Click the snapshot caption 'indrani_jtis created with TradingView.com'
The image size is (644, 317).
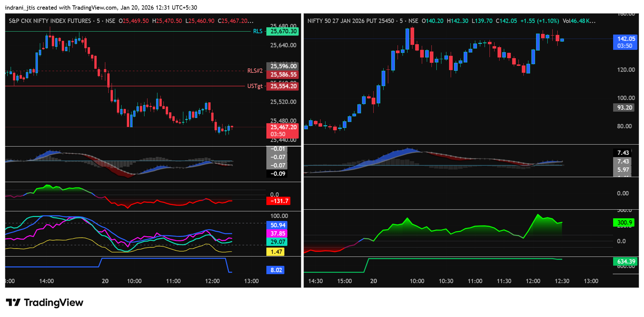pos(61,7)
